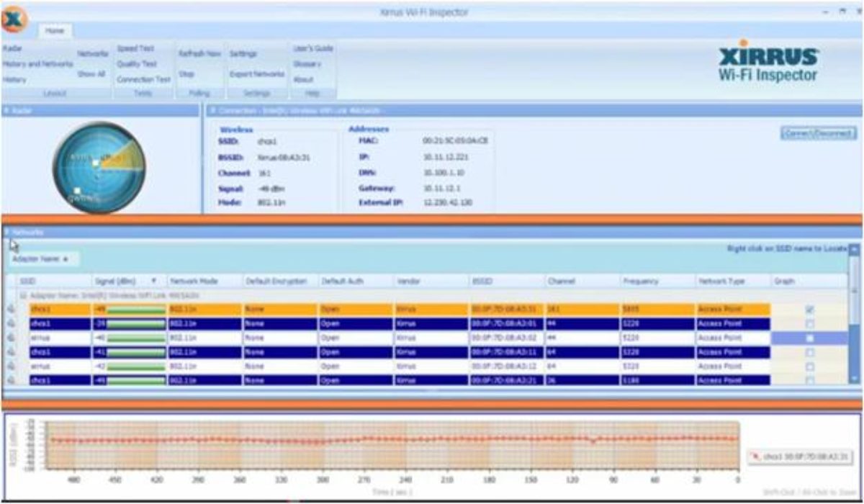This screenshot has width=864, height=504.
Task: Click signal bar in -41 dBm row
Action: [135, 352]
